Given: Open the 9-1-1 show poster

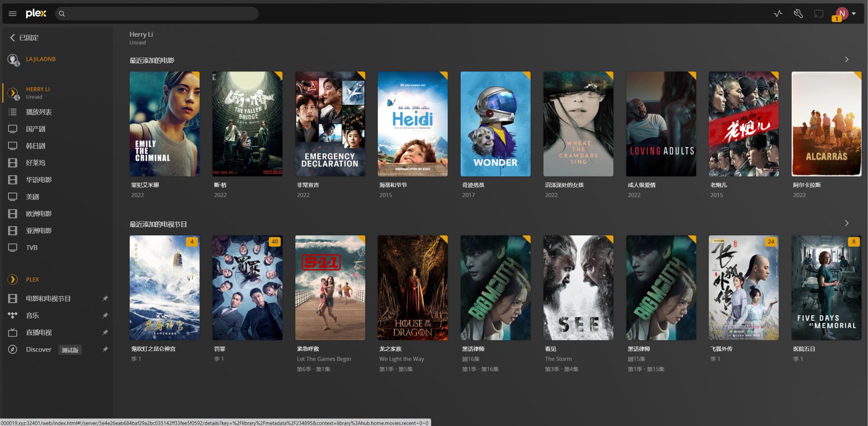Looking at the screenshot, I should point(330,288).
